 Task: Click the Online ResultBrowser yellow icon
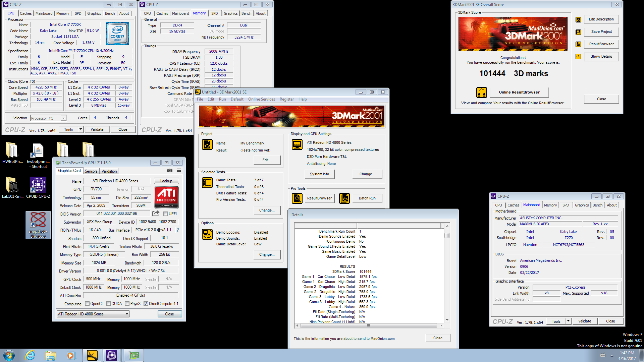[482, 92]
